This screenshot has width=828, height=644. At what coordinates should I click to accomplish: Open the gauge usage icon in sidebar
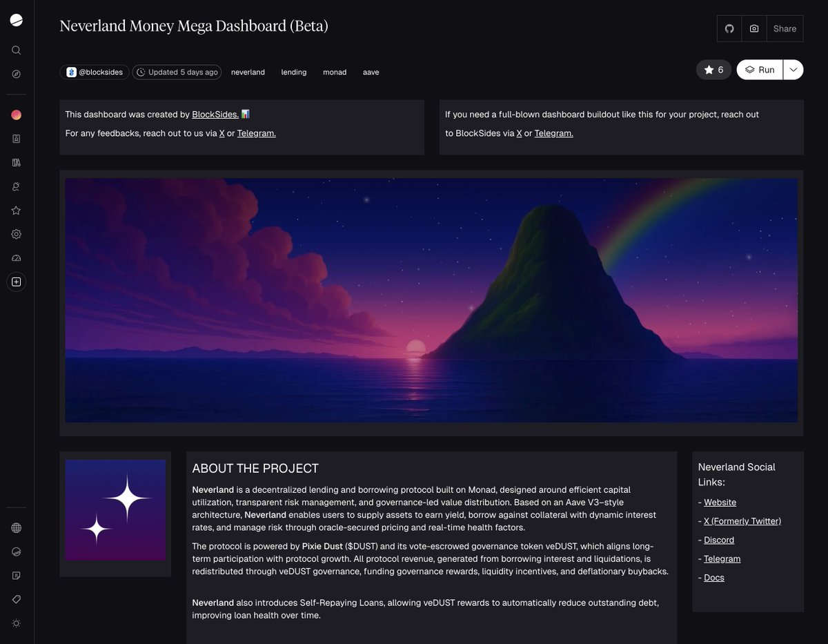[x=17, y=258]
